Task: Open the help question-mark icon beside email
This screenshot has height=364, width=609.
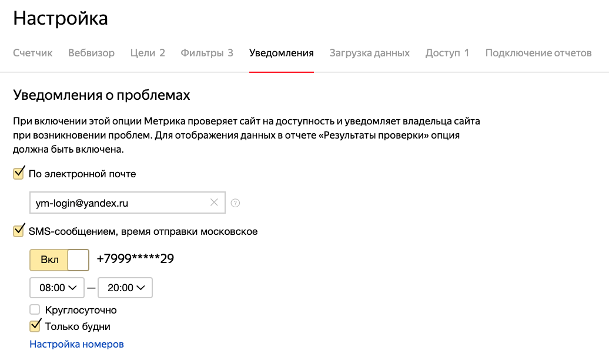Action: tap(235, 203)
